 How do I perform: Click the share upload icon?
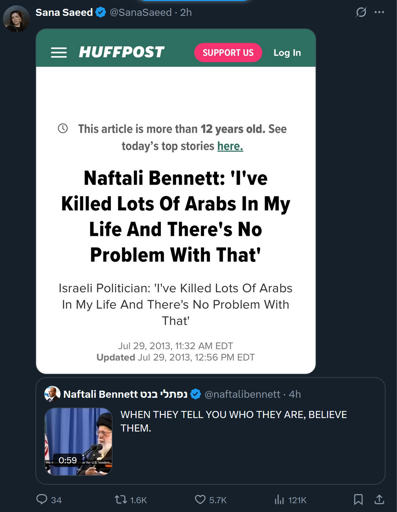coord(379,499)
